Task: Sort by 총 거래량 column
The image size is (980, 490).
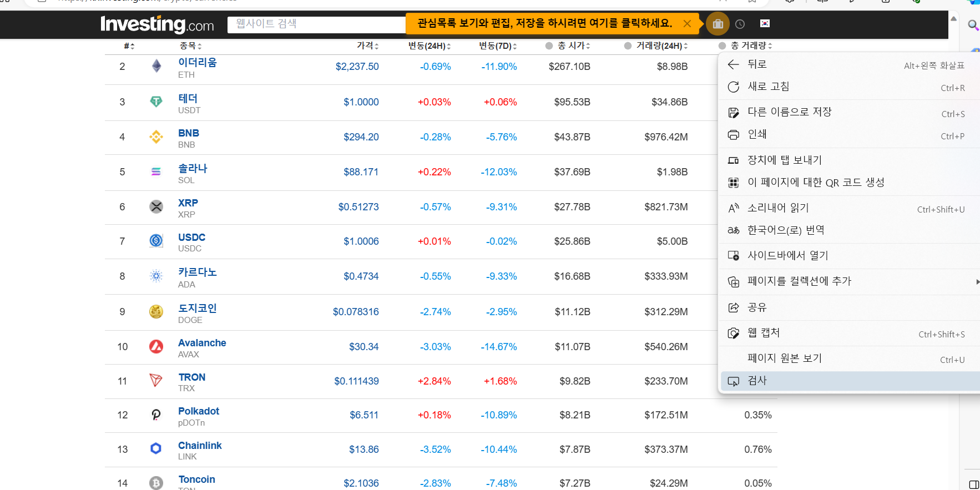Action: pos(751,46)
